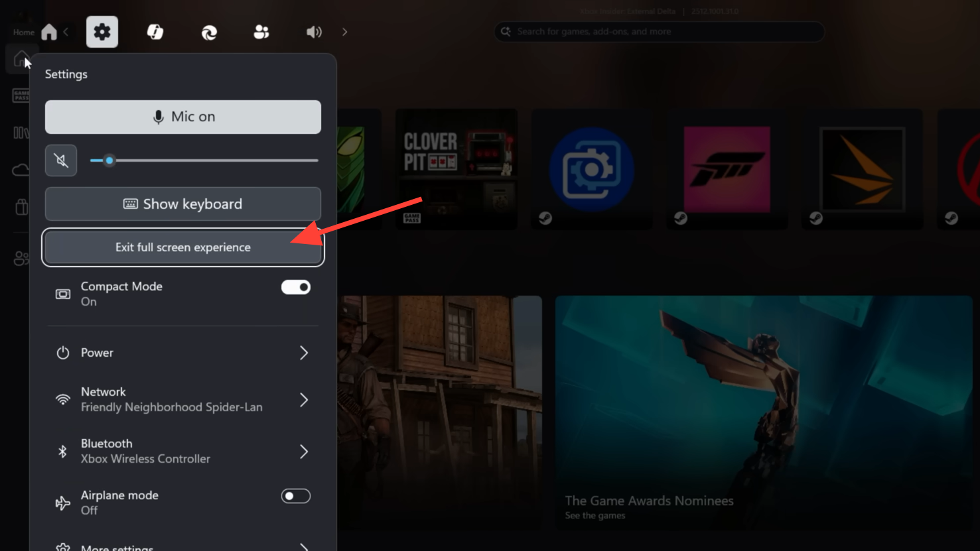Screen dimensions: 980x551
Task: Enable the Airplane mode toggle
Action: tap(295, 496)
